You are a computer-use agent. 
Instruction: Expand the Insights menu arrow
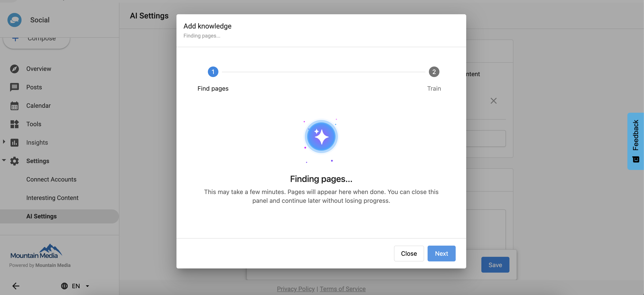click(4, 142)
